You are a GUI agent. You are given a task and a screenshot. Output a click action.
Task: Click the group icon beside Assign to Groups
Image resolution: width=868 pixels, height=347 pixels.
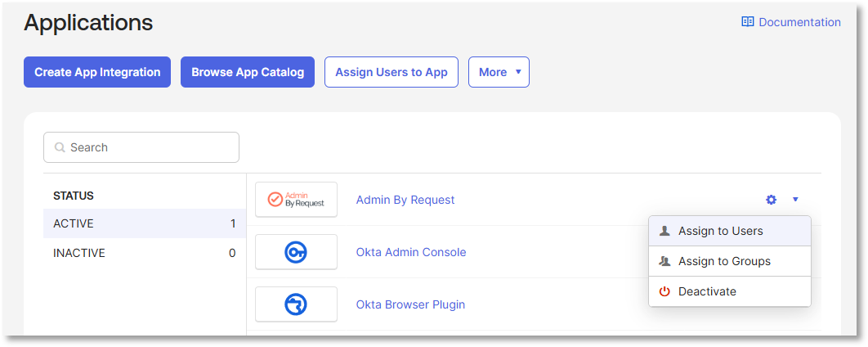coord(664,261)
